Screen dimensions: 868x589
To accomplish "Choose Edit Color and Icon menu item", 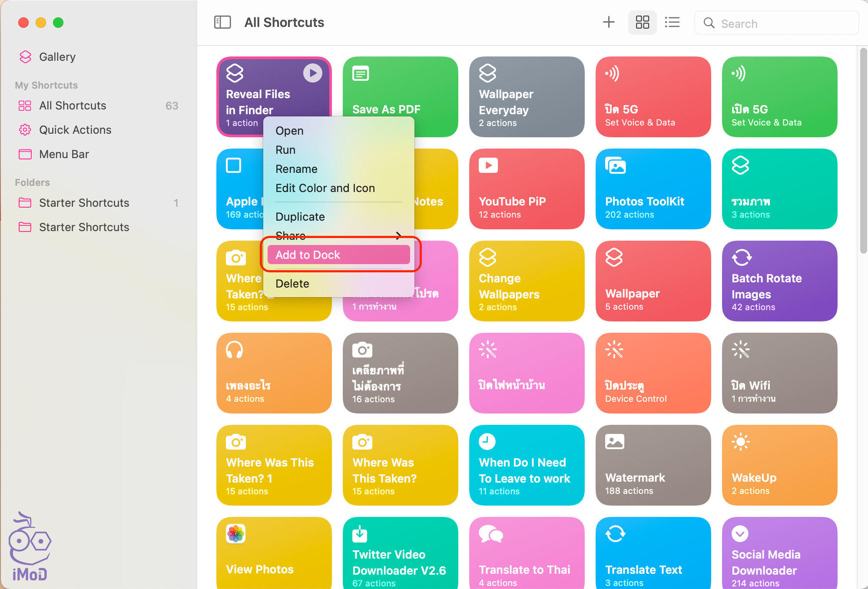I will point(325,188).
